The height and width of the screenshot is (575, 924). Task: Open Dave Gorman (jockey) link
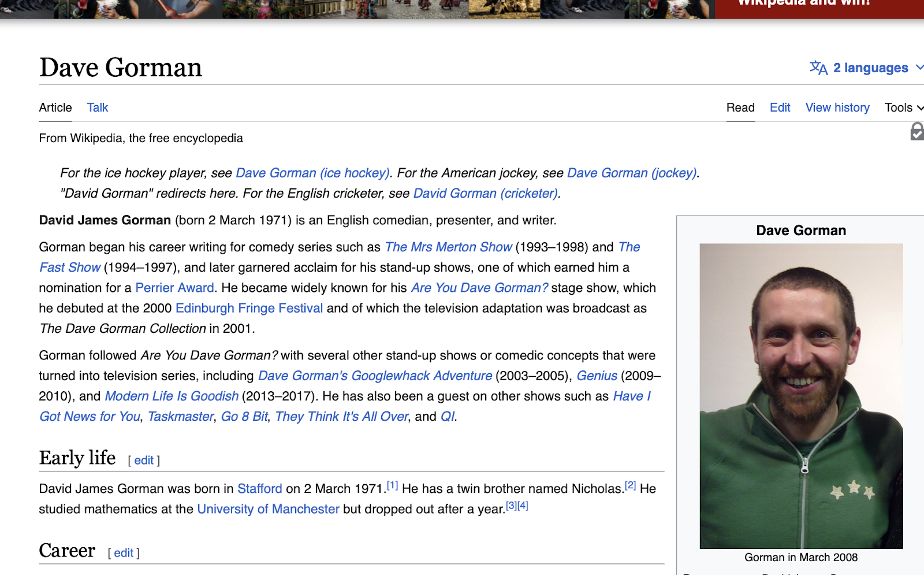click(x=632, y=173)
